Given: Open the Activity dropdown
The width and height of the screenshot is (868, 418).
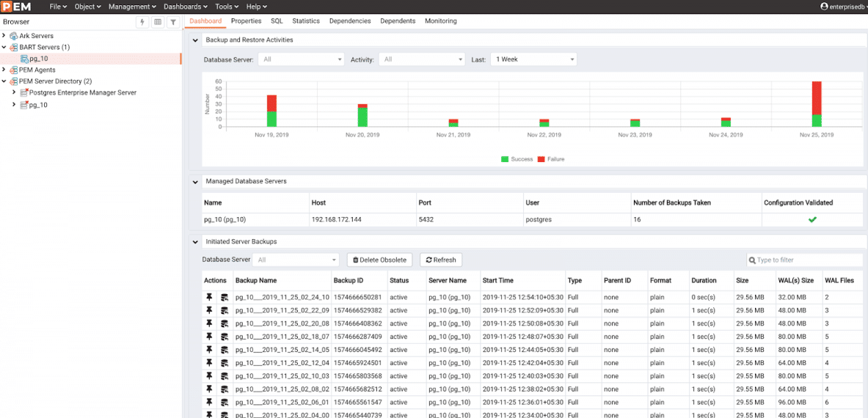Looking at the screenshot, I should 422,59.
